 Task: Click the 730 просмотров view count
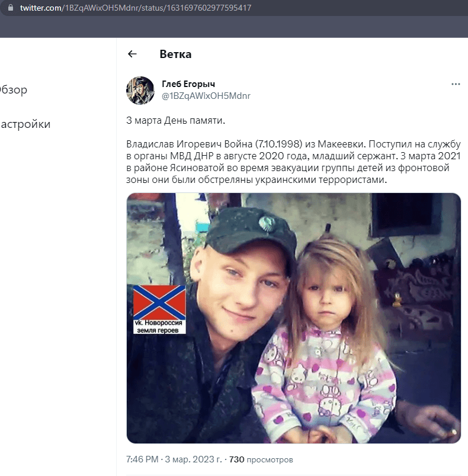point(261,459)
